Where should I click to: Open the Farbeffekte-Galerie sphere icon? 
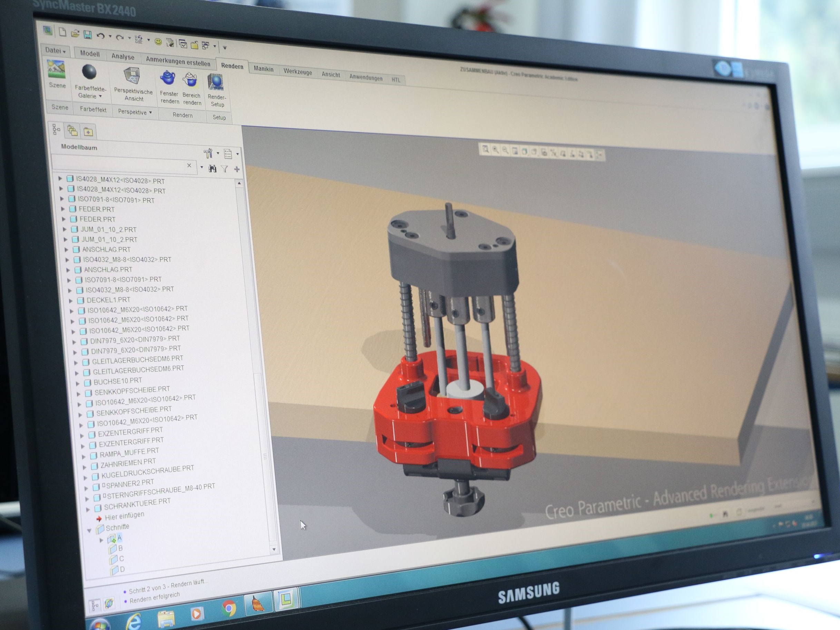pos(89,72)
